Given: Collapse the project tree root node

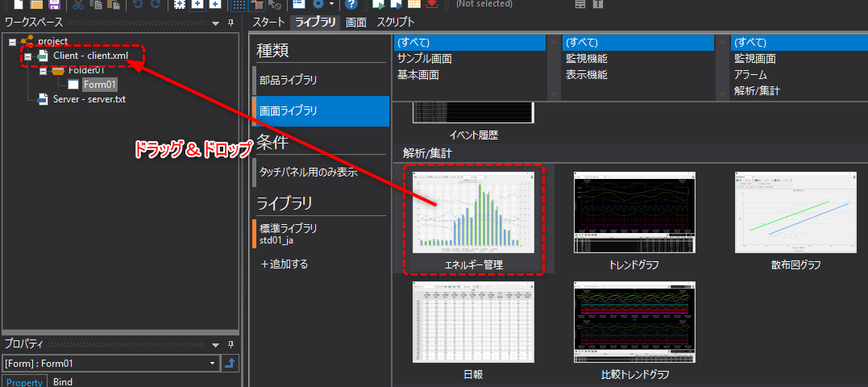Looking at the screenshot, I should click(12, 41).
